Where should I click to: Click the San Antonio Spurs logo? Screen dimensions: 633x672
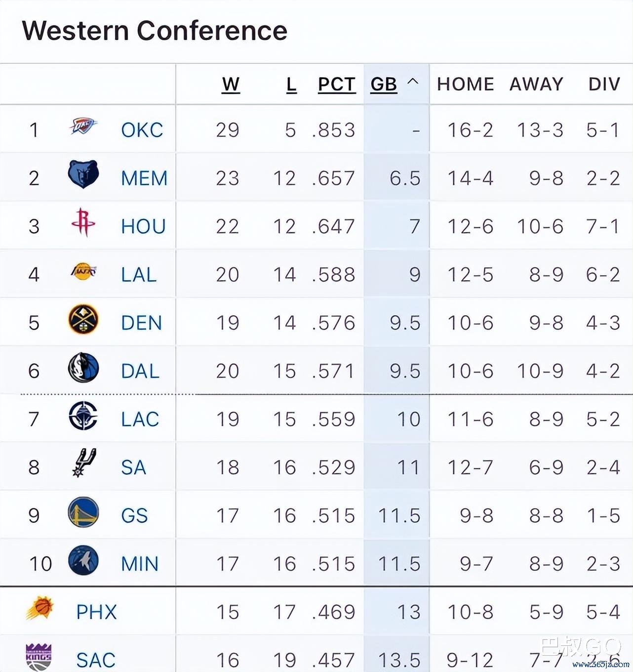(83, 463)
